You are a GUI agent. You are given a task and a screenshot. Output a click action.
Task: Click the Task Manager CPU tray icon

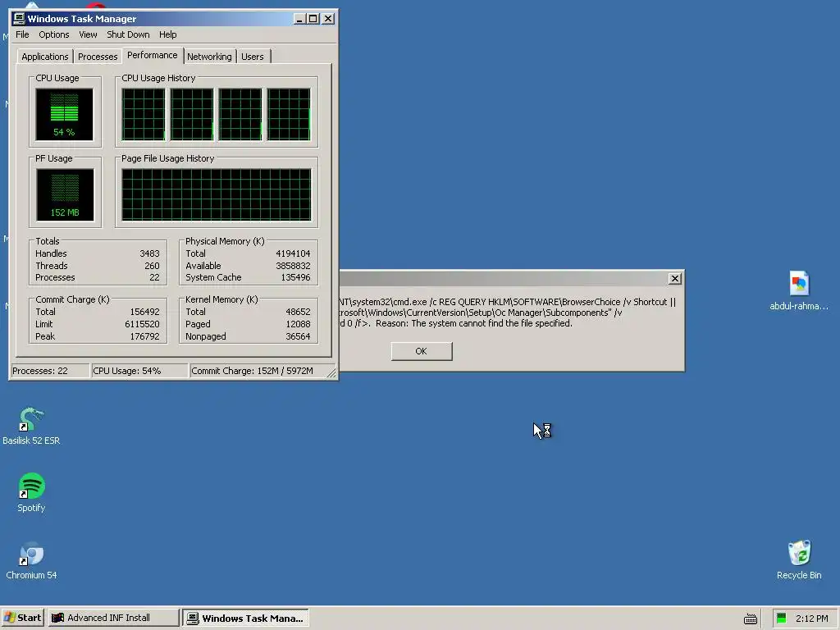pyautogui.click(x=781, y=619)
